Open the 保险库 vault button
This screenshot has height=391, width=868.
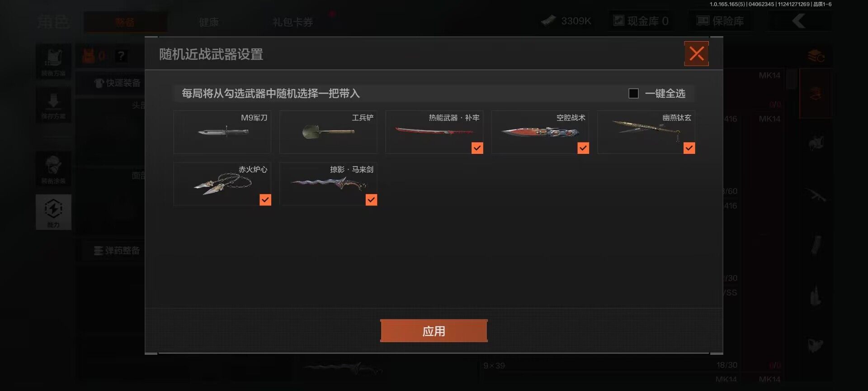720,21
